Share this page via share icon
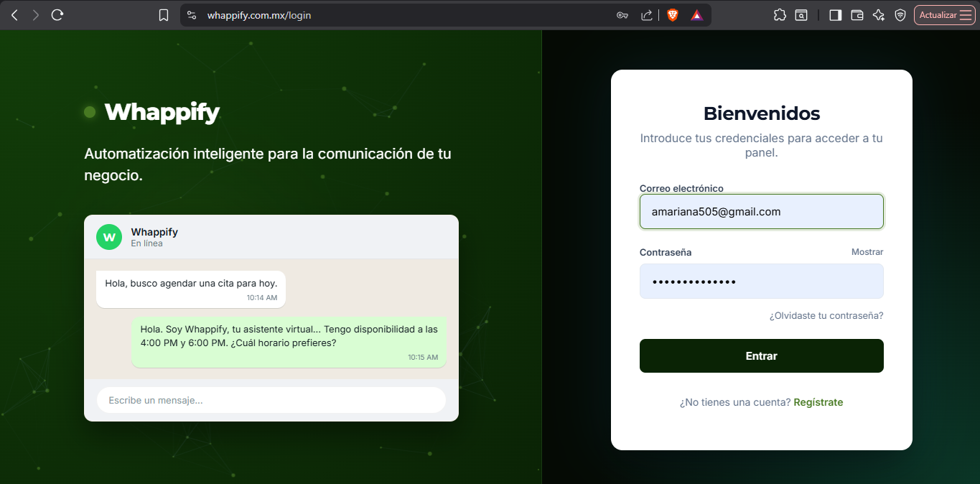The image size is (980, 484). [646, 15]
